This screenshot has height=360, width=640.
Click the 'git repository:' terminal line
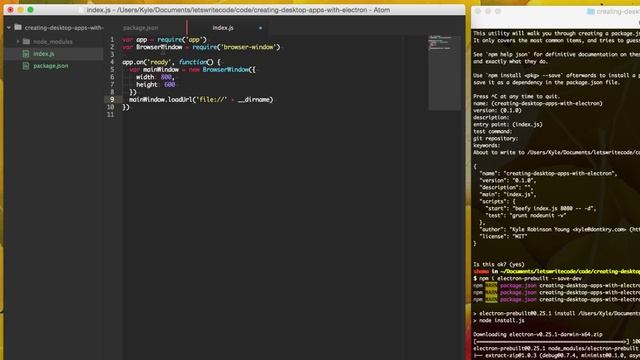496,139
